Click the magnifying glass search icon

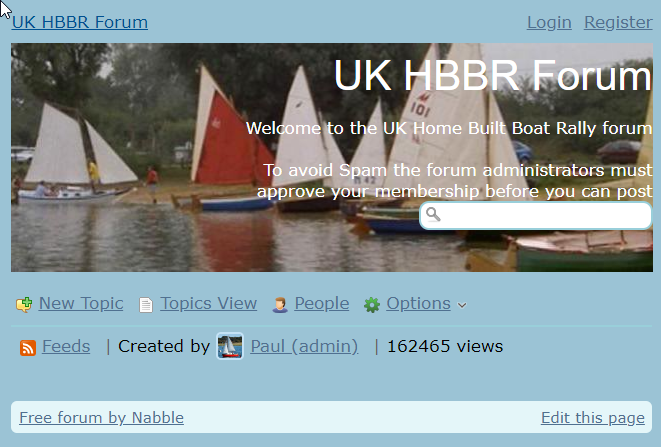point(433,215)
